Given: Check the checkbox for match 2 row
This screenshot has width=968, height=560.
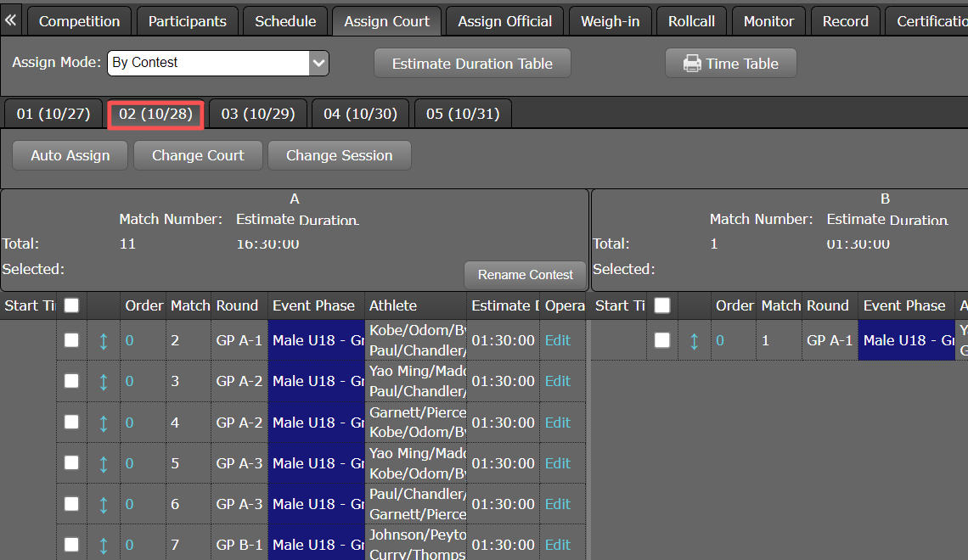Looking at the screenshot, I should click(x=72, y=340).
